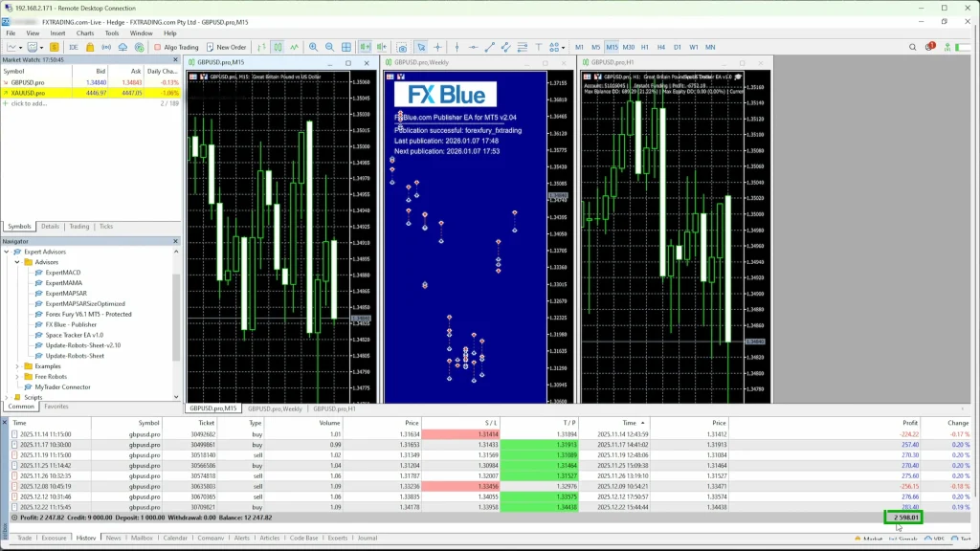Screen dimensions: 980x551
Task: Open the Charts menu
Action: pos(85,33)
